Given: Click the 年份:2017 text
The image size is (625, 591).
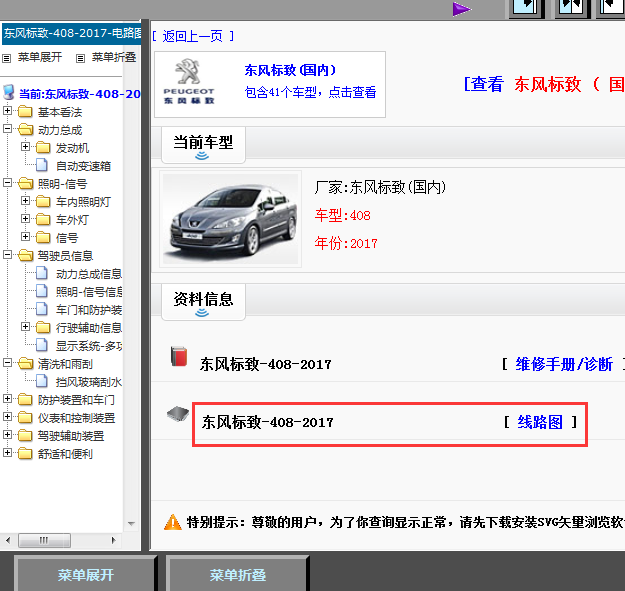Looking at the screenshot, I should click(x=346, y=243).
